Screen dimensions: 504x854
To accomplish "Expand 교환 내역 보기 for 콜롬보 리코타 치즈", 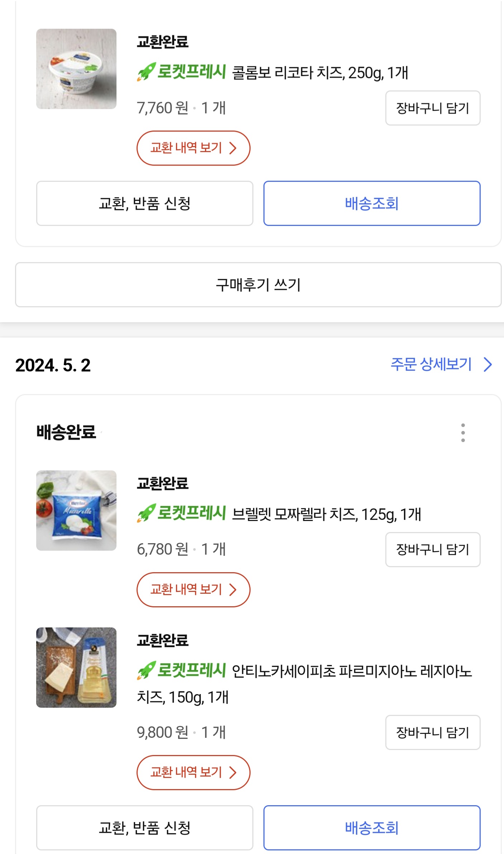I will point(193,148).
